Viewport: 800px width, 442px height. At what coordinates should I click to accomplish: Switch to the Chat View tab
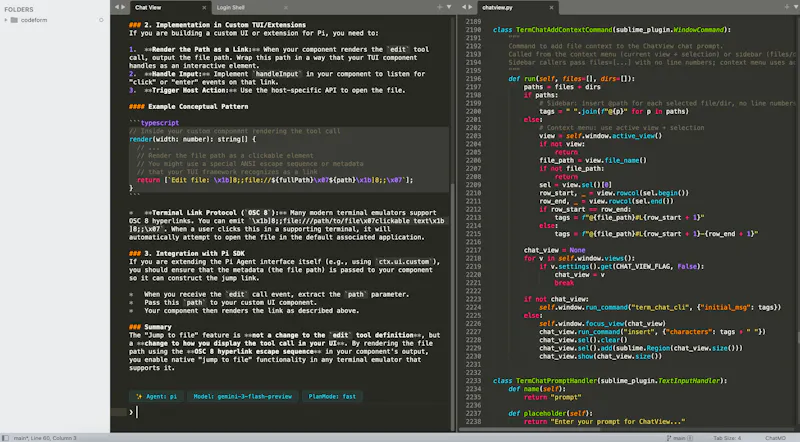[148, 8]
